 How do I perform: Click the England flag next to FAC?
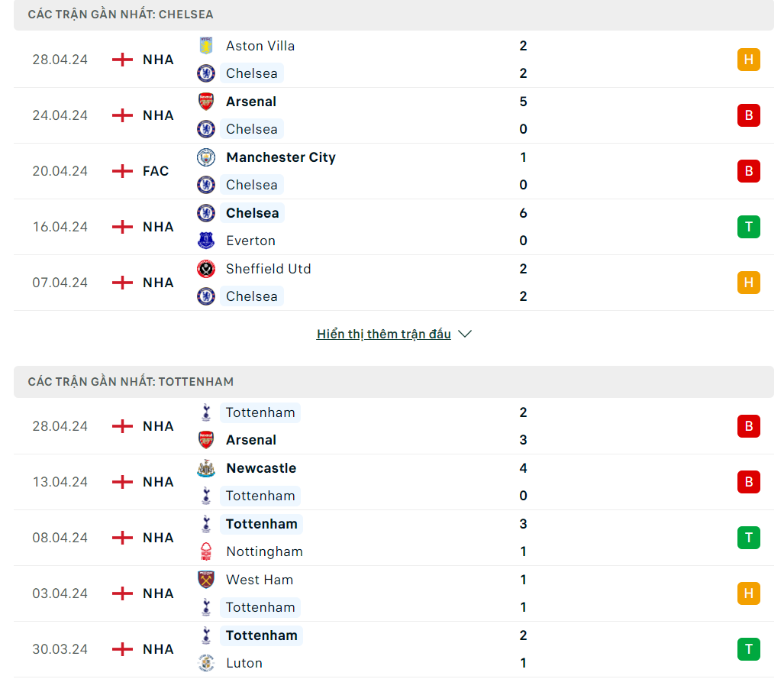coord(122,171)
